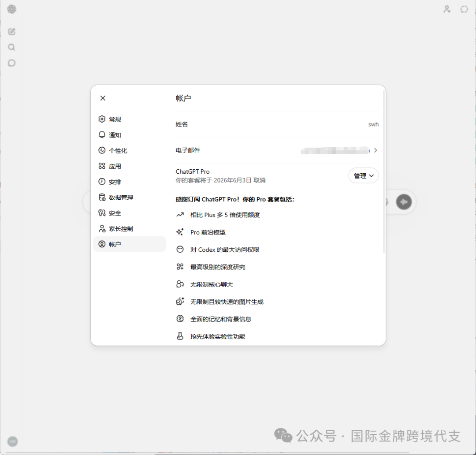Click the 电子邮件 label
Viewport: 476px width, 455px height.
coord(188,150)
